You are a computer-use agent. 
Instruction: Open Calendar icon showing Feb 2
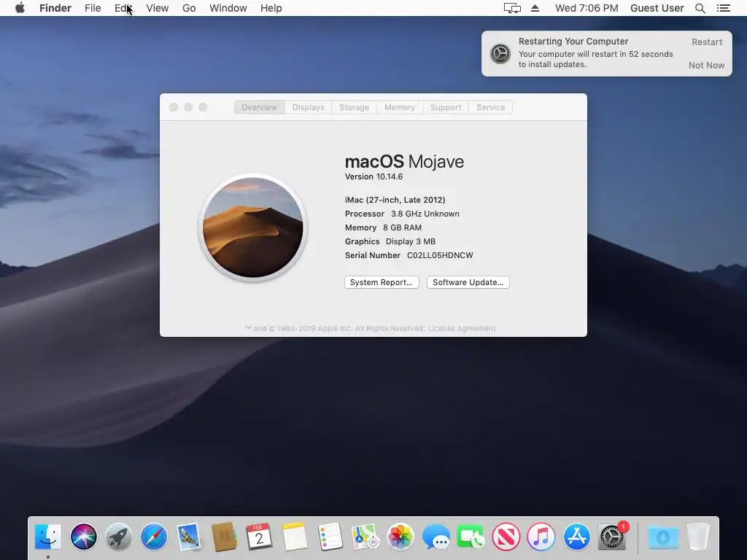pos(259,537)
